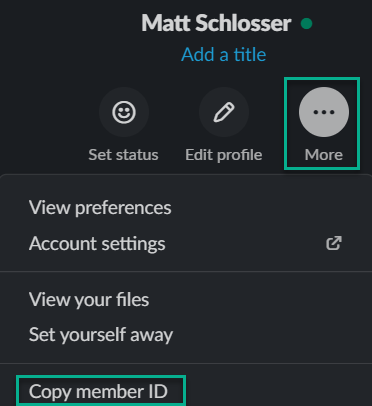Image resolution: width=372 pixels, height=406 pixels.
Task: Toggle Set yourself away status
Action: (185, 335)
